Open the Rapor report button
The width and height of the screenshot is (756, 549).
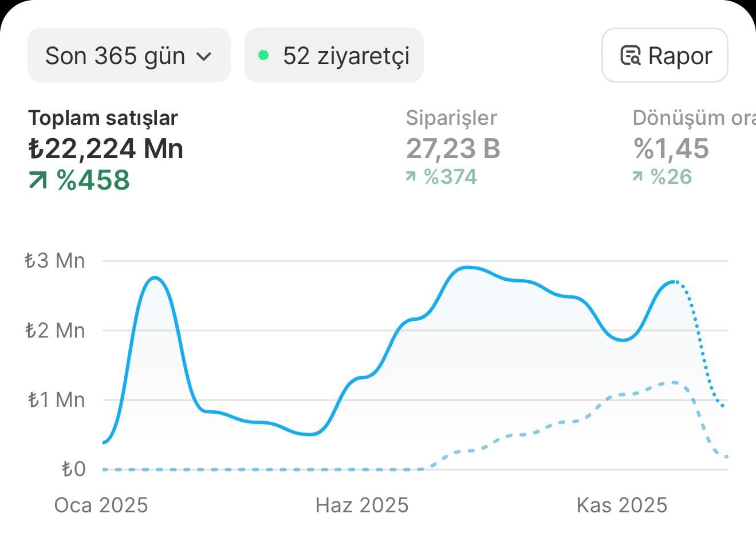[x=664, y=56]
